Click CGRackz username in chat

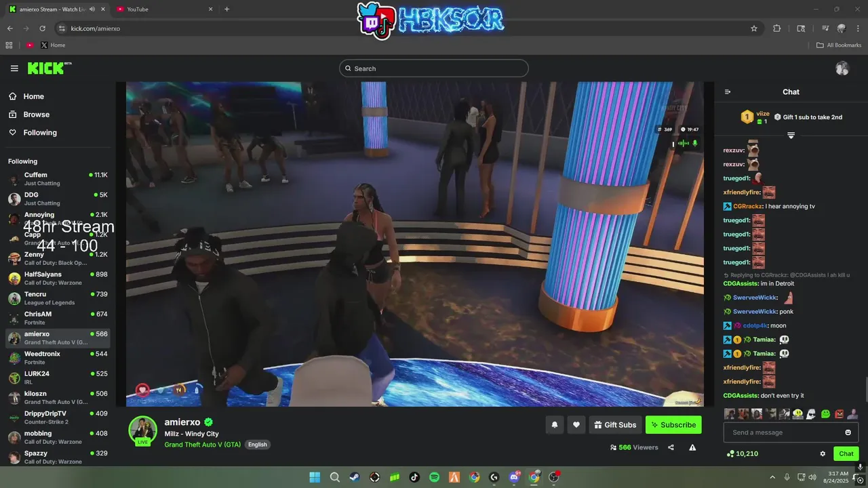click(747, 206)
